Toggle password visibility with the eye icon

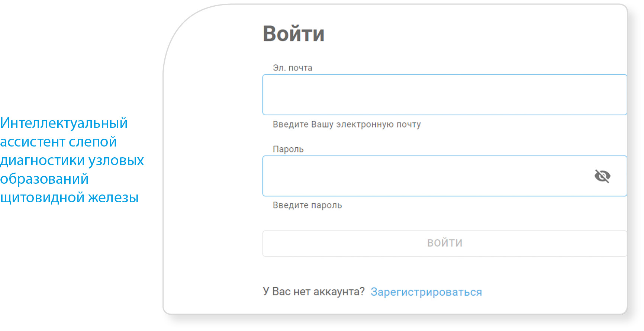click(602, 176)
